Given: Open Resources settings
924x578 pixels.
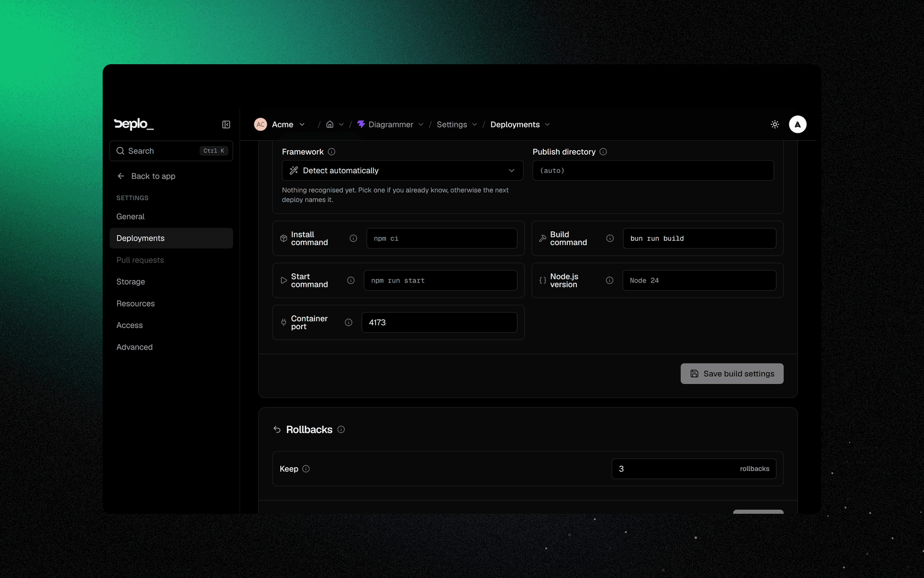Looking at the screenshot, I should pos(171,303).
